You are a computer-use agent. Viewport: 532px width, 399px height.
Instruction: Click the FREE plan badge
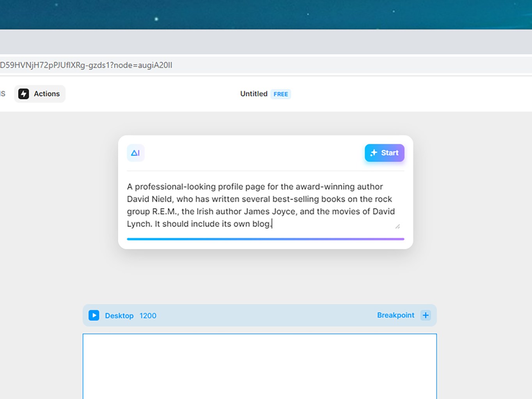click(x=280, y=94)
